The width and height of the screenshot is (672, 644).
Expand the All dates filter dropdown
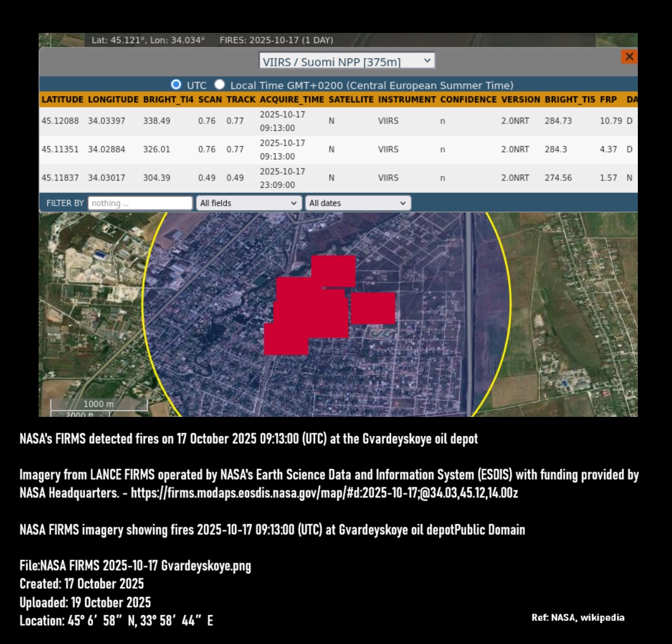(358, 203)
